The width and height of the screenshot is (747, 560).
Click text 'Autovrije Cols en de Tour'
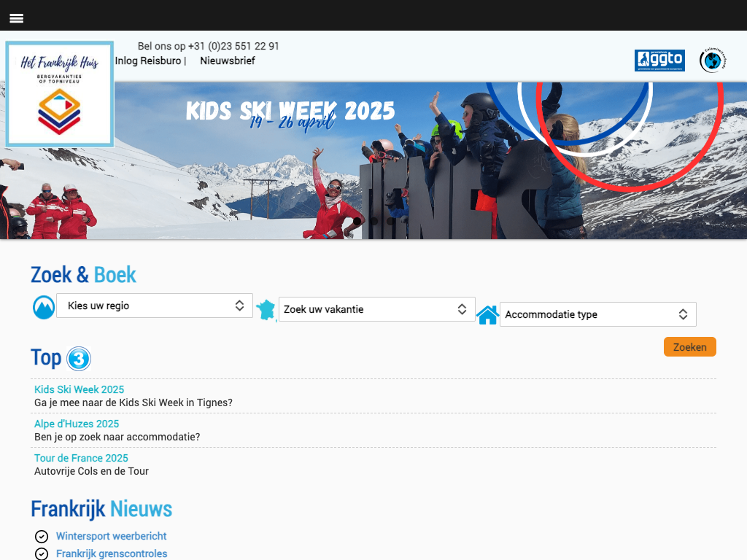91,472
